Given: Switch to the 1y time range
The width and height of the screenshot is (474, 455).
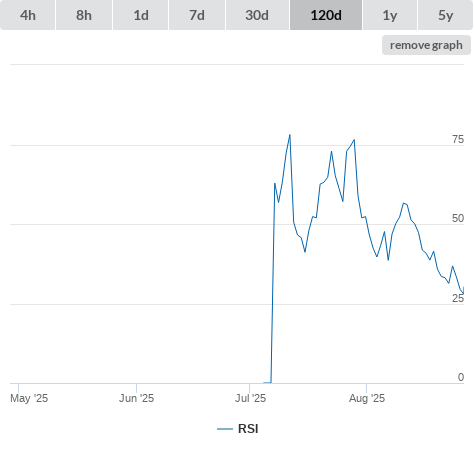Looking at the screenshot, I should pyautogui.click(x=390, y=15).
